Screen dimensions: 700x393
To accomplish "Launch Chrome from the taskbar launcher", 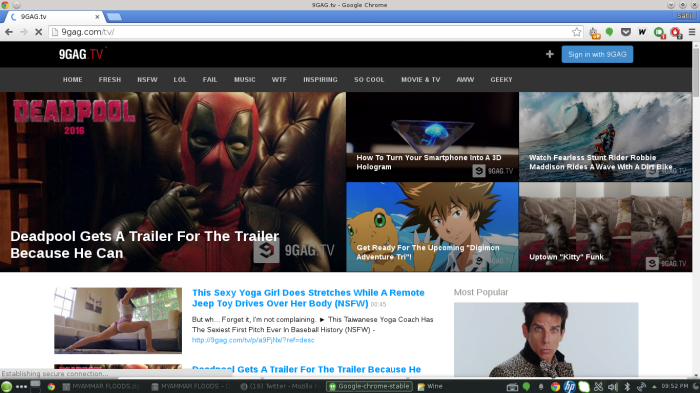I will [x=51, y=386].
